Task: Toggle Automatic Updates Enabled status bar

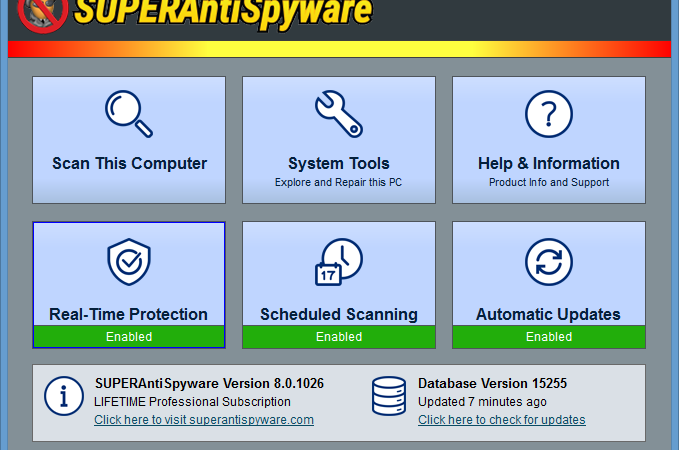Action: pyautogui.click(x=549, y=337)
